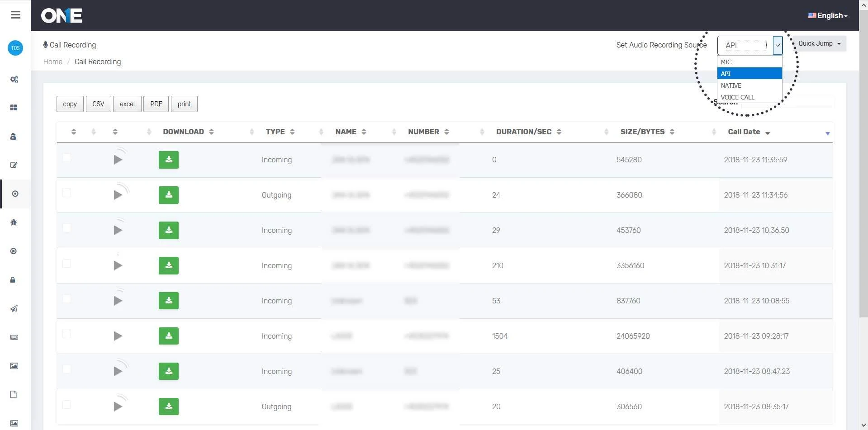
Task: Check the box for the 24065920-byte recording
Action: [x=67, y=334]
